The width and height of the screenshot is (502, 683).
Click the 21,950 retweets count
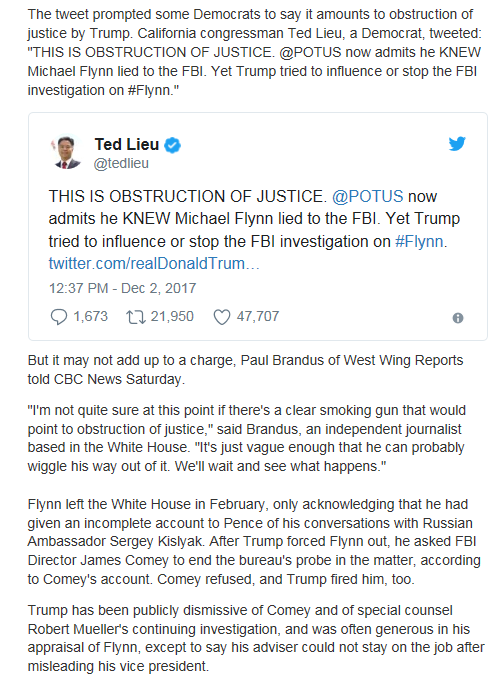coord(172,316)
